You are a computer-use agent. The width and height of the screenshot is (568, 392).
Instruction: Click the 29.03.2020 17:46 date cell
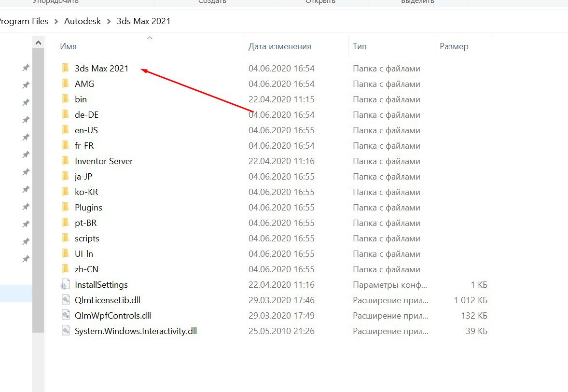(x=281, y=300)
